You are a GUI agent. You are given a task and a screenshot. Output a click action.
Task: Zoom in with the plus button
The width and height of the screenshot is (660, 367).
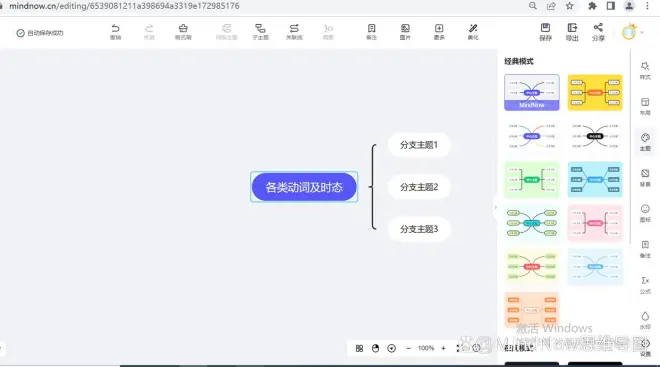pyautogui.click(x=443, y=348)
